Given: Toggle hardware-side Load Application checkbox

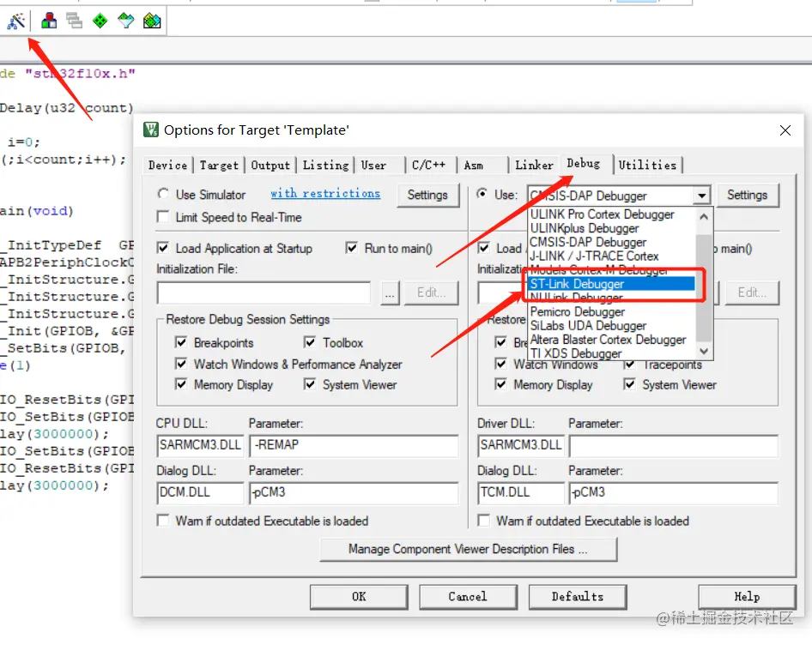Looking at the screenshot, I should 483,248.
